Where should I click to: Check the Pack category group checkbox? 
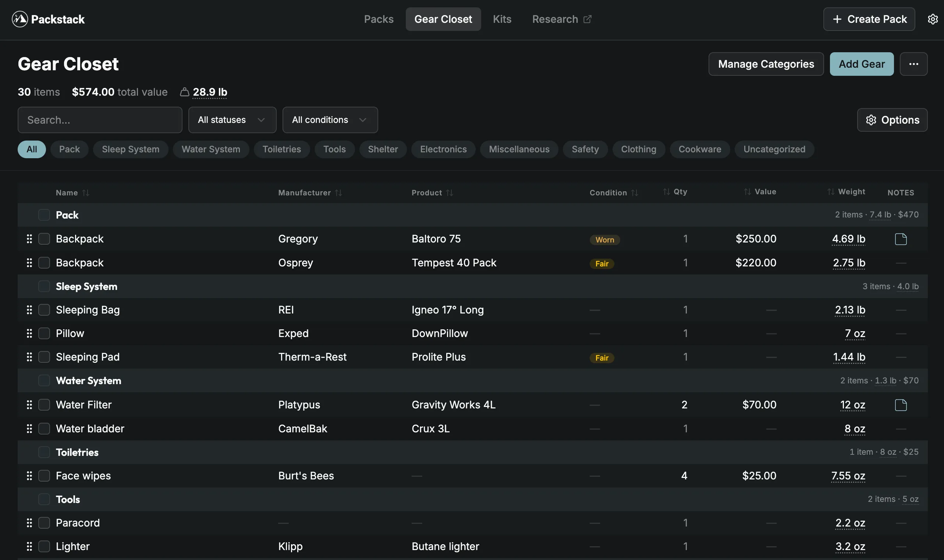click(44, 215)
